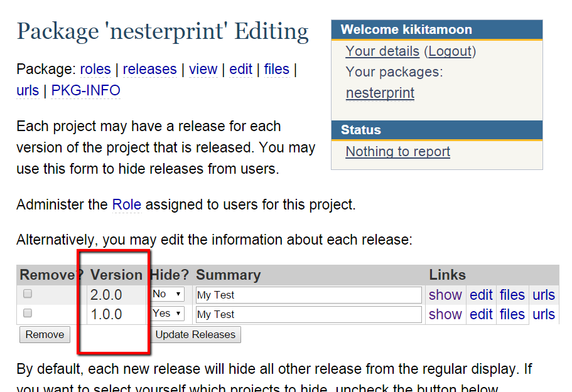Click the Logout link

450,51
